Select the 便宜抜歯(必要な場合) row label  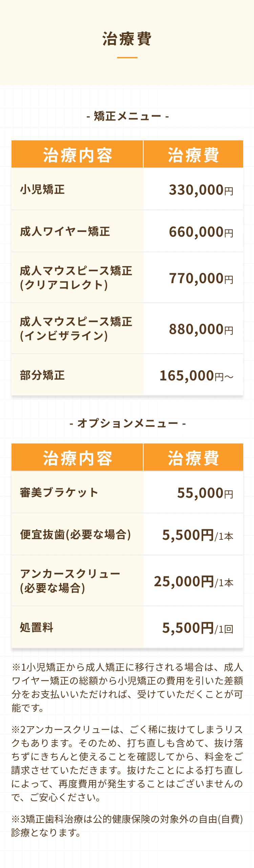[x=75, y=534]
